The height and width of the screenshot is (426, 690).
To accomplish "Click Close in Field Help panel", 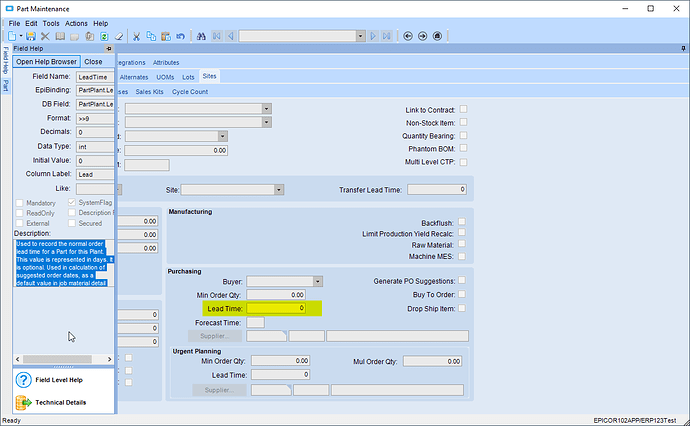I will click(x=93, y=62).
